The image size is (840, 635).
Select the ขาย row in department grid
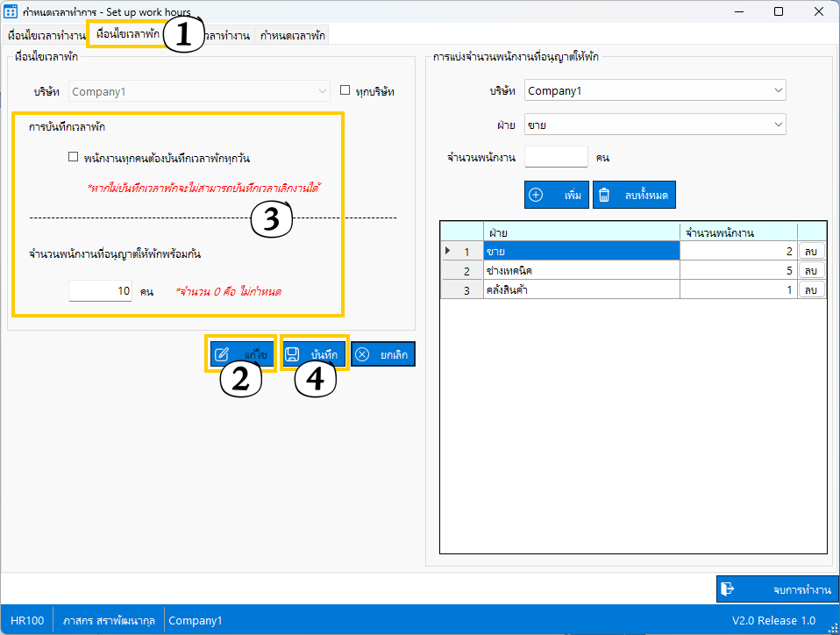[x=580, y=252]
